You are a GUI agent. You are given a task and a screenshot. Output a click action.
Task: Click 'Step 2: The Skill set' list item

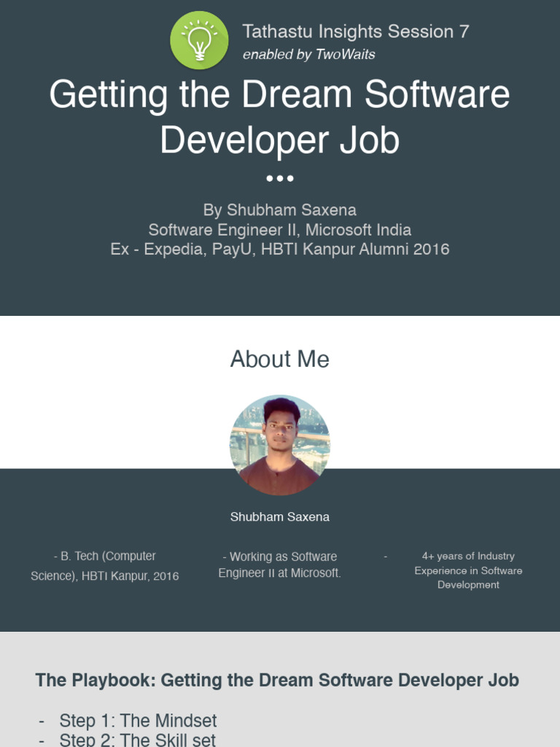point(137,740)
